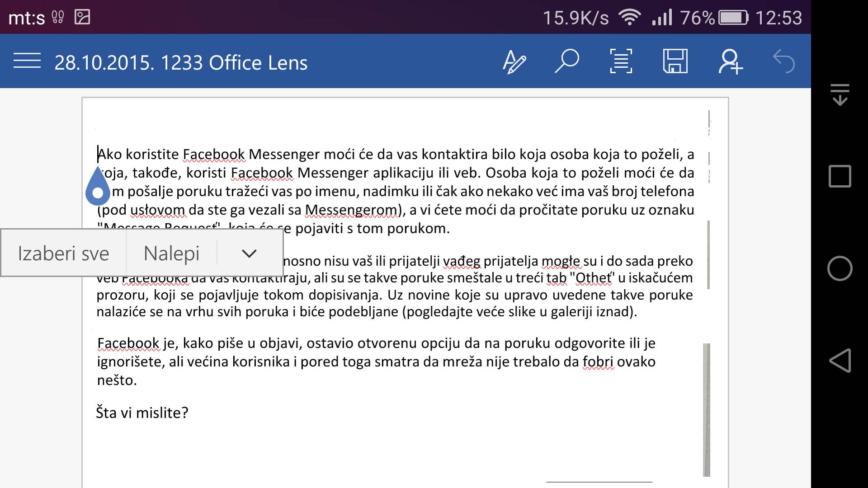The height and width of the screenshot is (488, 868).
Task: Tap the picture notification icon in status bar
Action: 82,17
